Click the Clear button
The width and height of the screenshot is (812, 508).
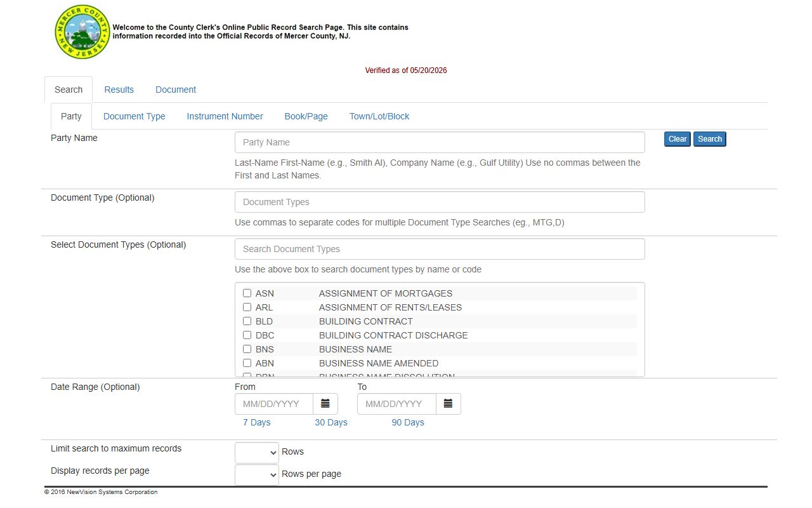(678, 139)
